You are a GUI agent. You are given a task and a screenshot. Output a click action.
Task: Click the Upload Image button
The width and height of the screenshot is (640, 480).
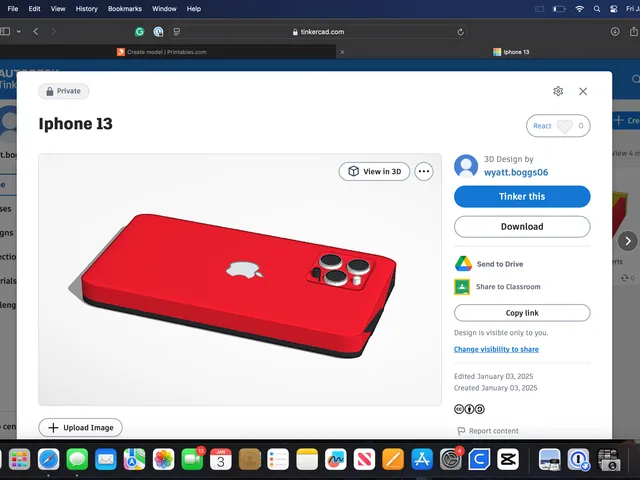80,427
